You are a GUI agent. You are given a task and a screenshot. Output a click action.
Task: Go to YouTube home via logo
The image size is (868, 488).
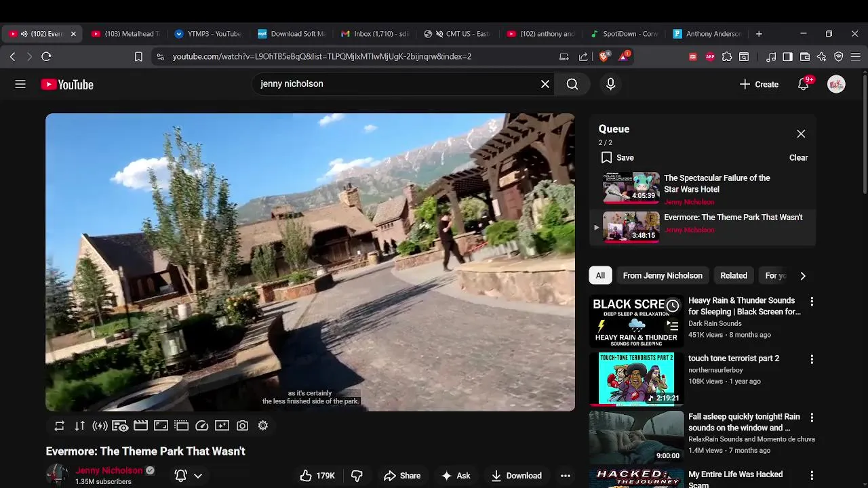[67, 84]
